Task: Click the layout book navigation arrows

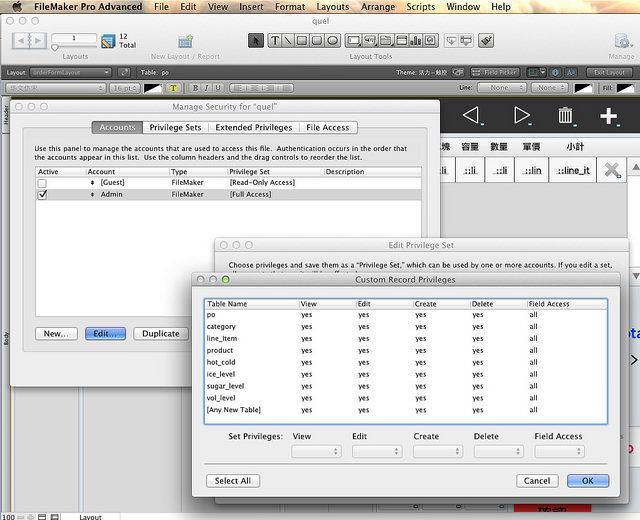Action: pyautogui.click(x=29, y=40)
